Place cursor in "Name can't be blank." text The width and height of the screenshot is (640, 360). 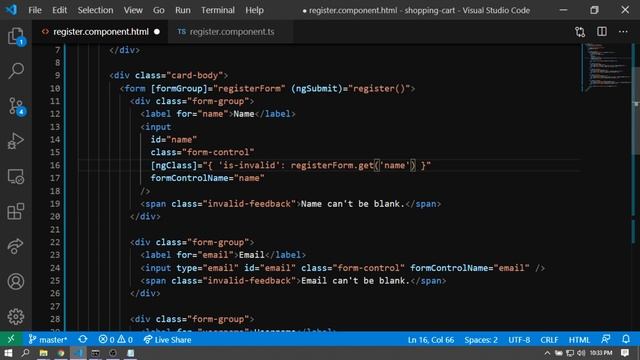(x=353, y=204)
